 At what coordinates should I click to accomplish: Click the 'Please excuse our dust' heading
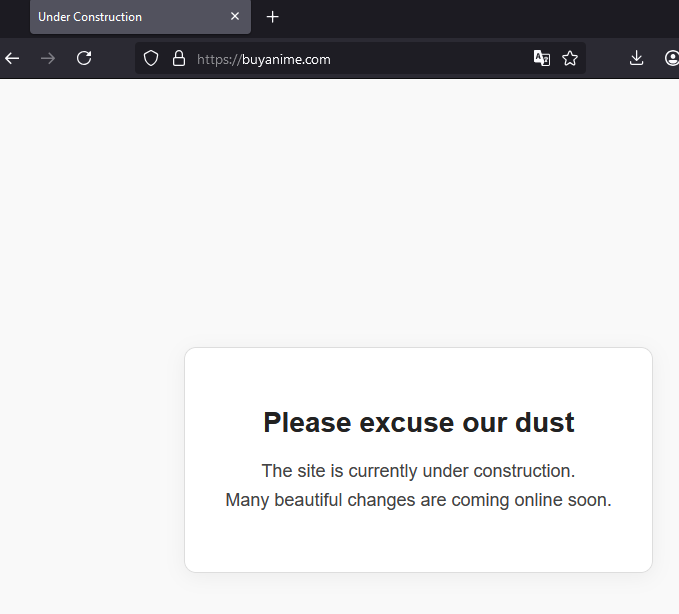[x=419, y=423]
